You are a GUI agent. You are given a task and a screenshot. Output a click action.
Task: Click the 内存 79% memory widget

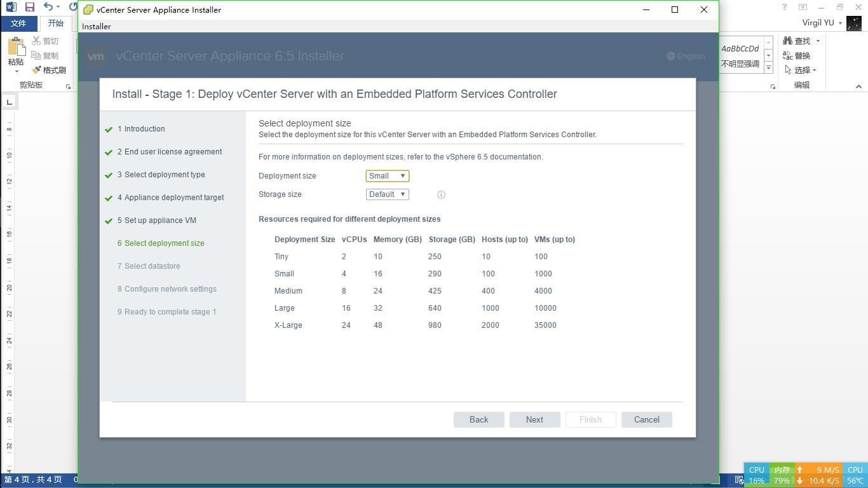(x=782, y=475)
